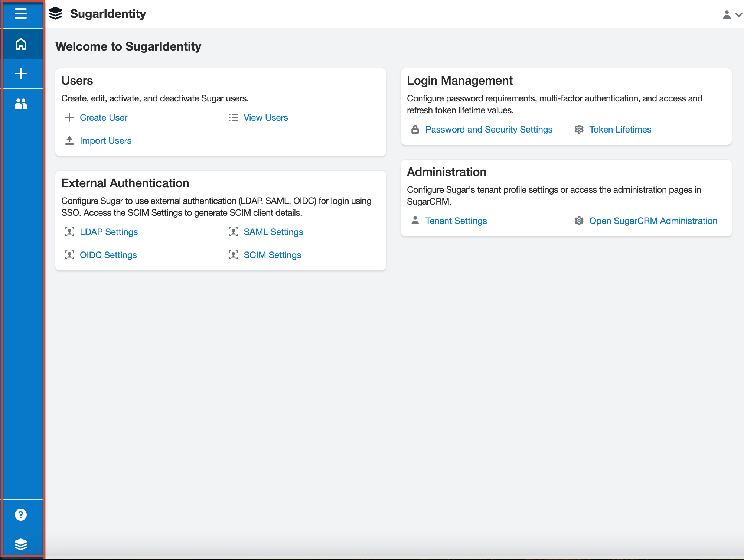Open the Users group icon in the sidebar

(21, 104)
